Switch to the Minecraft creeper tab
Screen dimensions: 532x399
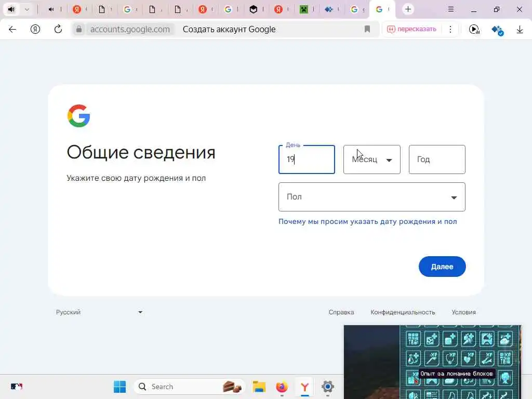click(303, 9)
